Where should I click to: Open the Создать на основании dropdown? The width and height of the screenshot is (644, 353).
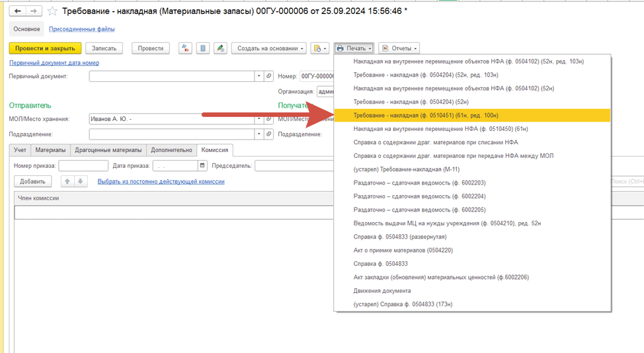[269, 48]
